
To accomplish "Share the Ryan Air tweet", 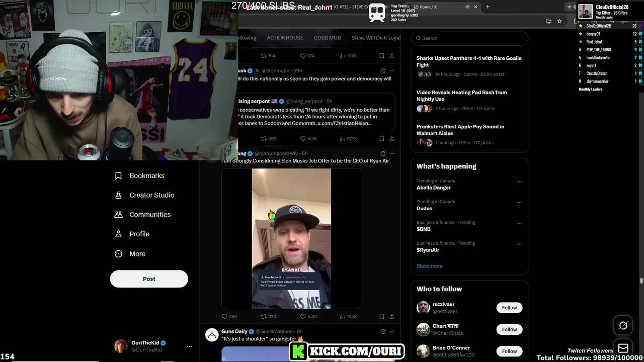I will [x=392, y=316].
